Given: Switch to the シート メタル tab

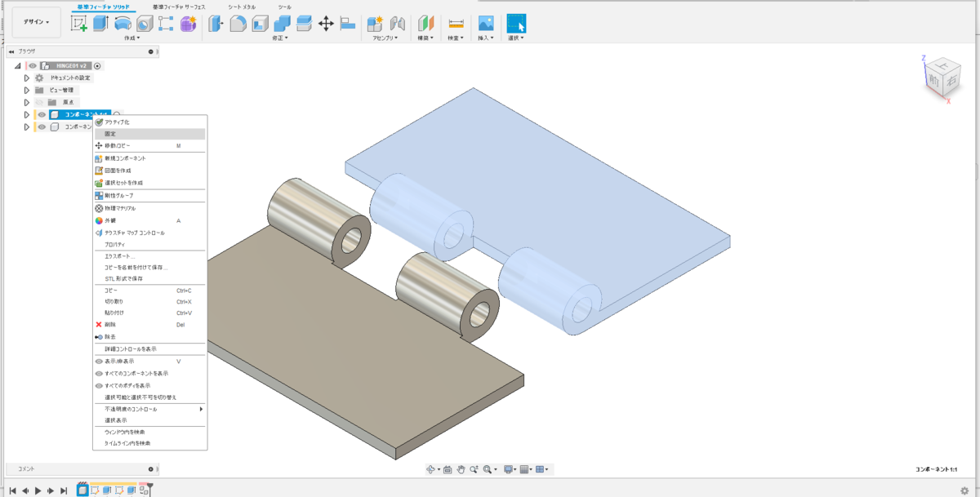Looking at the screenshot, I should coord(241,7).
